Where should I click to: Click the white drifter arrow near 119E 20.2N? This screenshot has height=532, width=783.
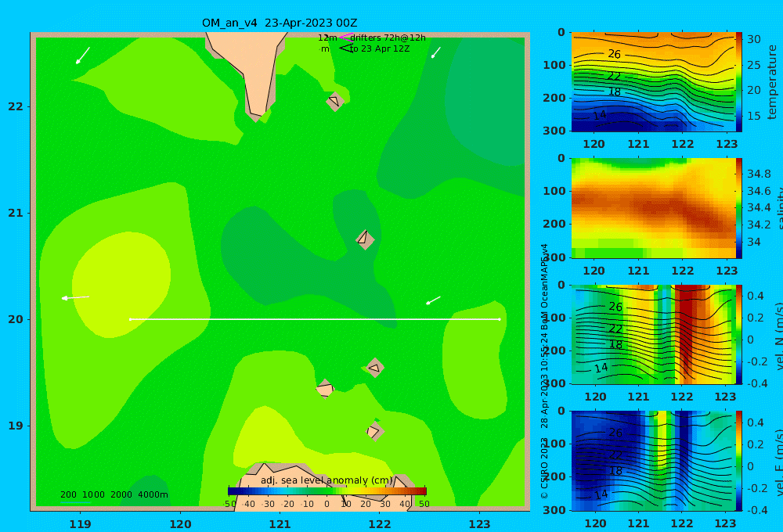click(75, 297)
